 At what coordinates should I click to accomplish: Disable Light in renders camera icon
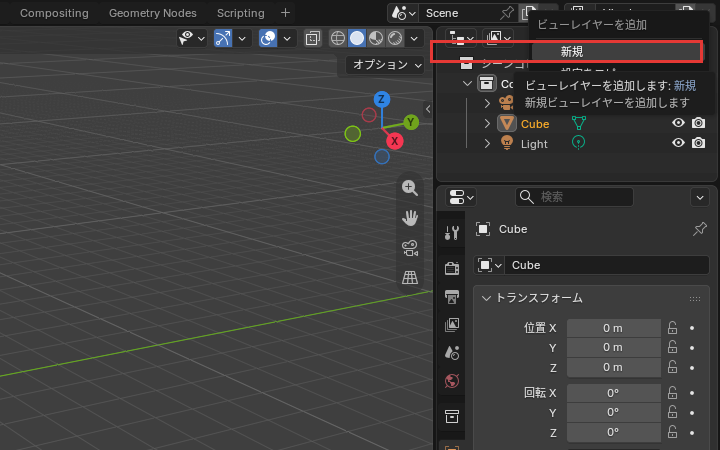(x=698, y=143)
